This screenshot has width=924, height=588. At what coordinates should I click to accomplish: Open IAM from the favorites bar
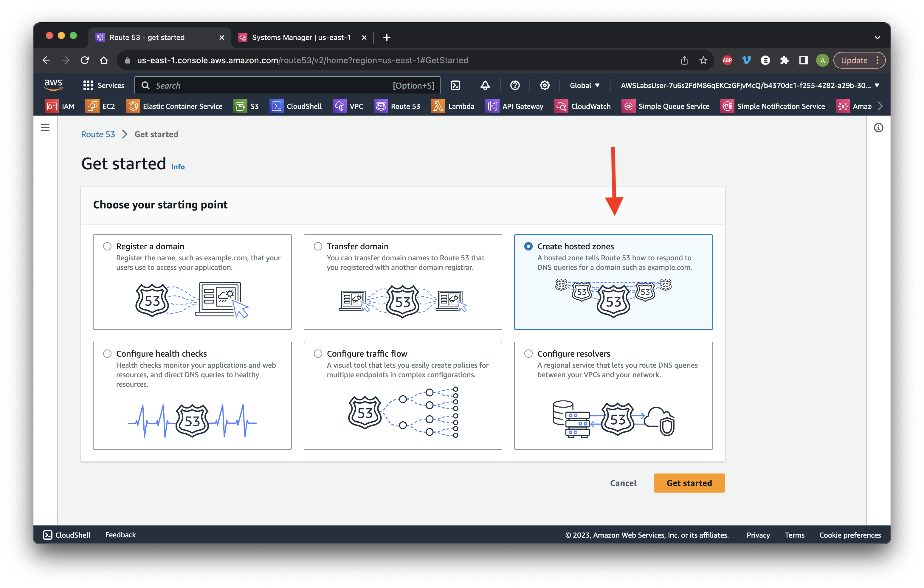(x=60, y=106)
